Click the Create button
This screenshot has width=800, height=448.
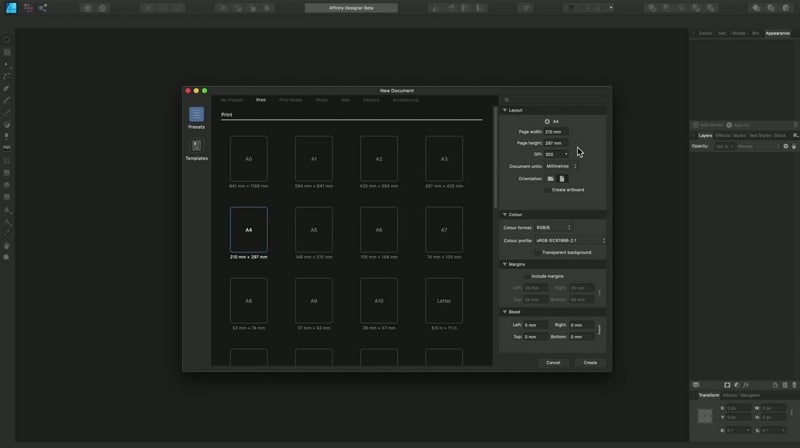coord(590,363)
